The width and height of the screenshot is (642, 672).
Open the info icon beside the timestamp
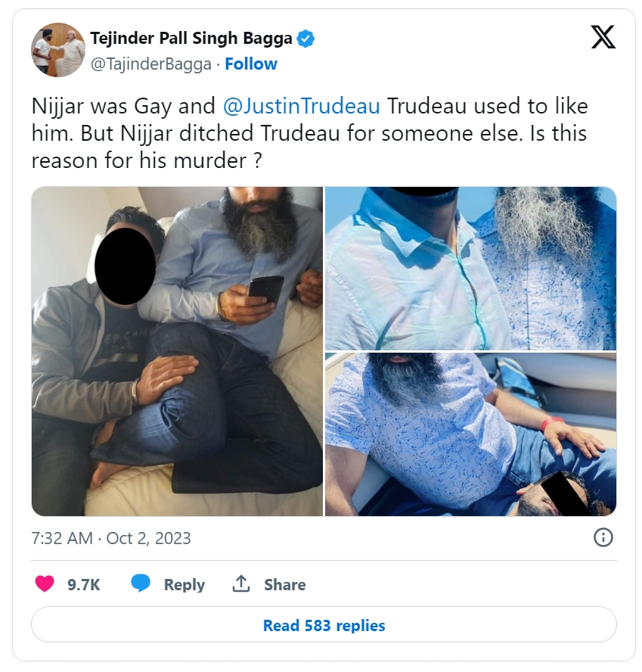click(603, 538)
